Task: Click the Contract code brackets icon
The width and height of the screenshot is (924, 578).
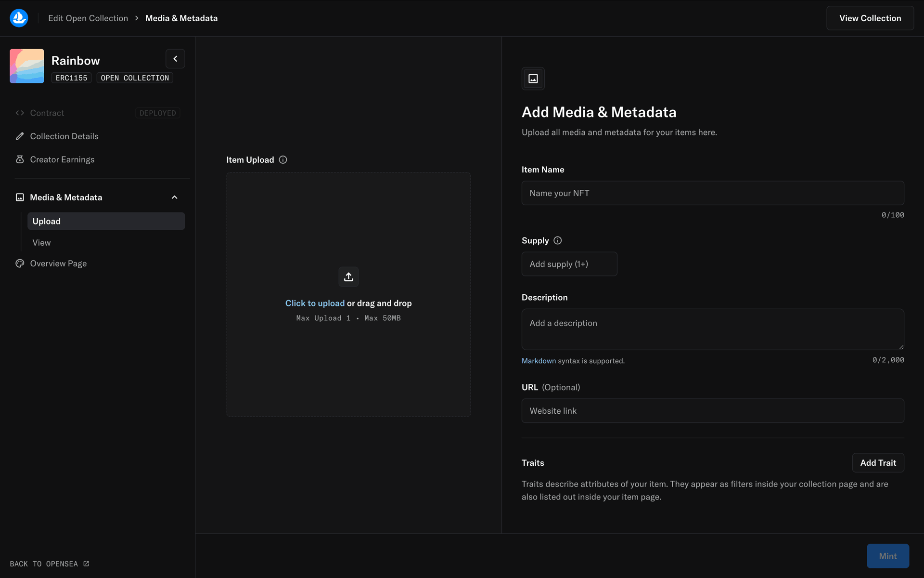Action: click(20, 113)
